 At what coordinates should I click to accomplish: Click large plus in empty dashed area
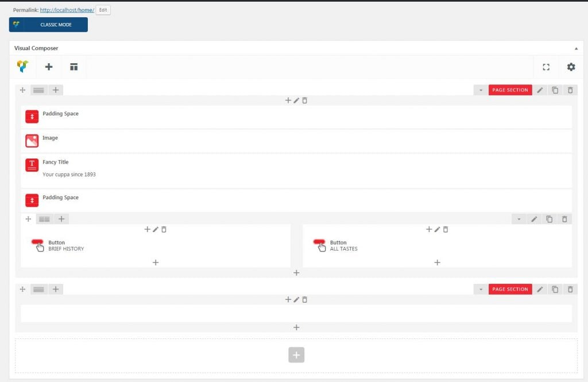(296, 355)
